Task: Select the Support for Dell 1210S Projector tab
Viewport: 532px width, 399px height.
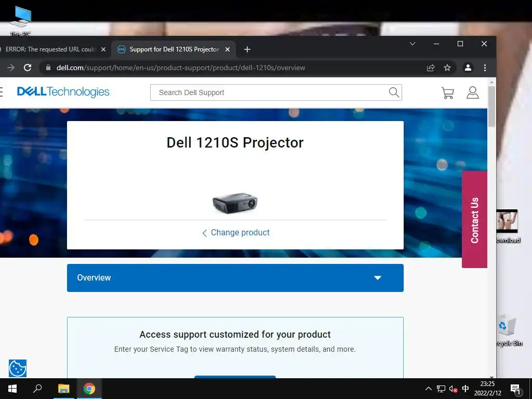Action: 174,49
